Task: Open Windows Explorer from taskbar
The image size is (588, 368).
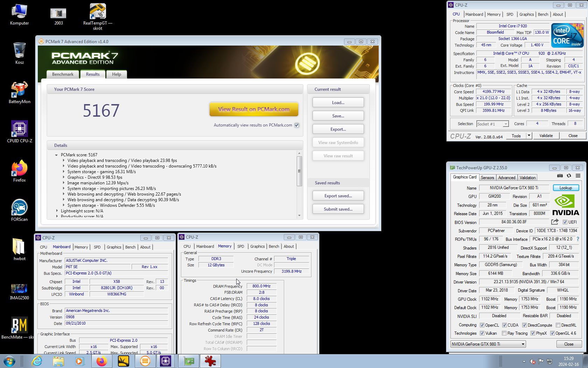Action: point(58,361)
